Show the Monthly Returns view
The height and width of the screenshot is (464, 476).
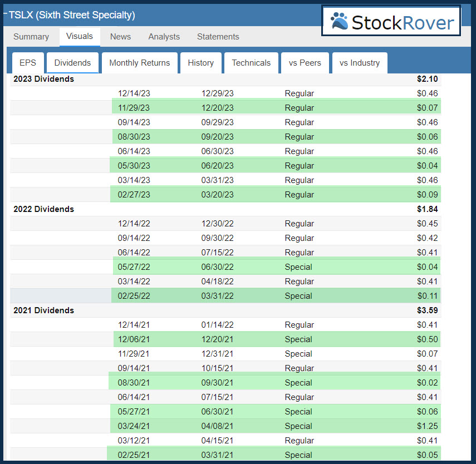140,63
